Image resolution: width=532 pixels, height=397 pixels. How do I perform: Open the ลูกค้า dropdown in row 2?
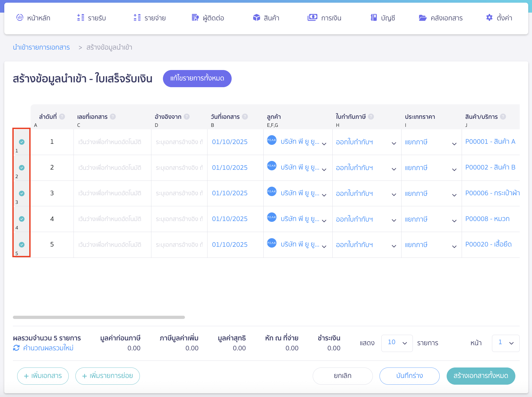click(x=324, y=169)
